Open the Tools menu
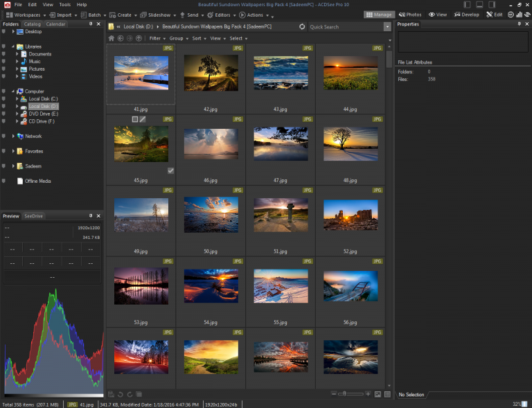The image size is (532, 408). (x=65, y=4)
